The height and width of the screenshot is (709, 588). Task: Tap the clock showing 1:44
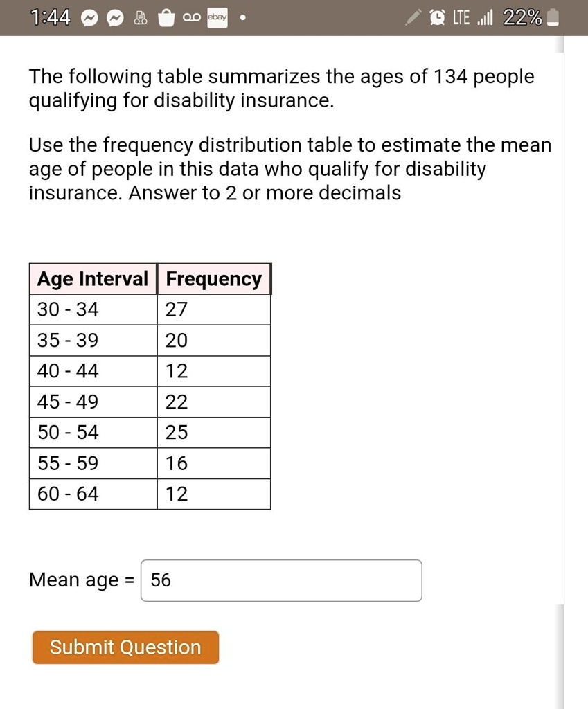coord(49,17)
